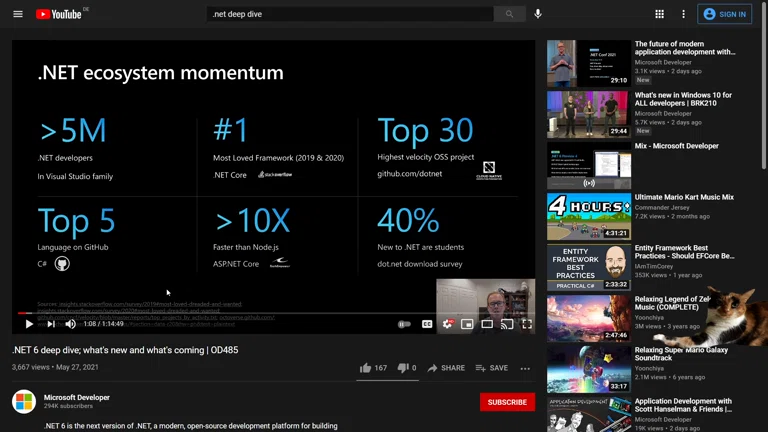The width and height of the screenshot is (768, 432).
Task: Click the search magnifier button
Action: (x=509, y=14)
